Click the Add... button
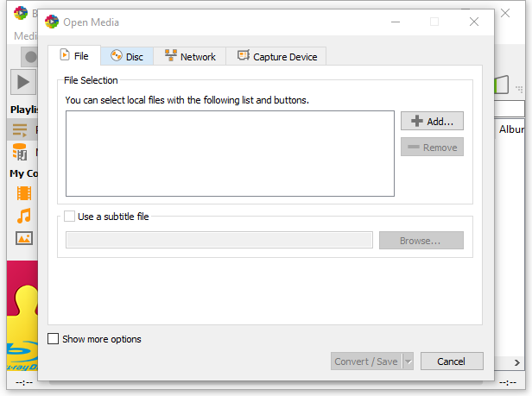 pyautogui.click(x=432, y=122)
